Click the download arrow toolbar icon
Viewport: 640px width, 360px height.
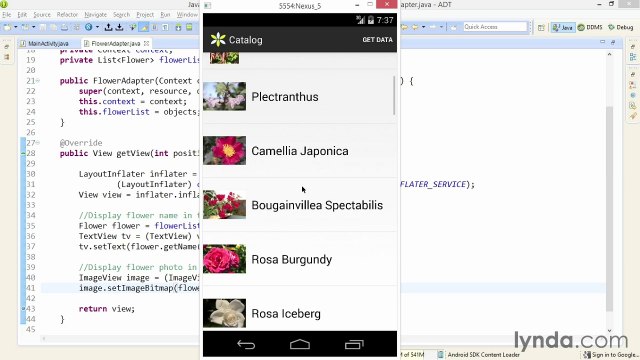pos(120,27)
